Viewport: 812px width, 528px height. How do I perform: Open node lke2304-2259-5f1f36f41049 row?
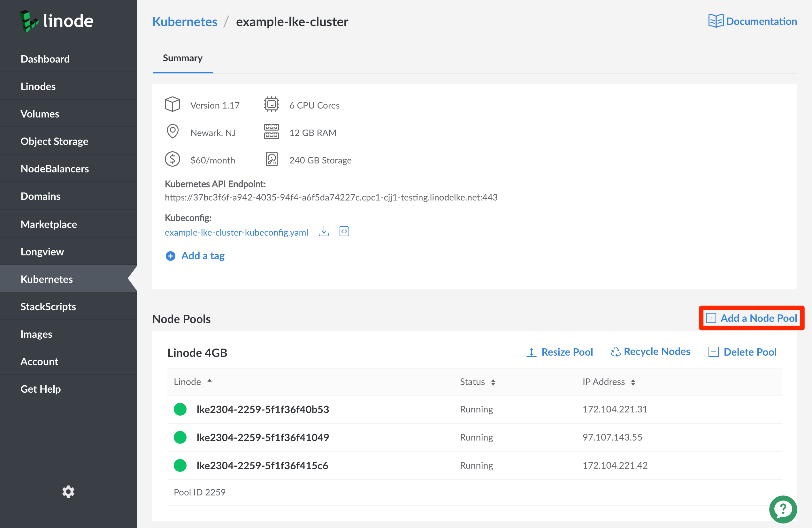click(x=262, y=437)
